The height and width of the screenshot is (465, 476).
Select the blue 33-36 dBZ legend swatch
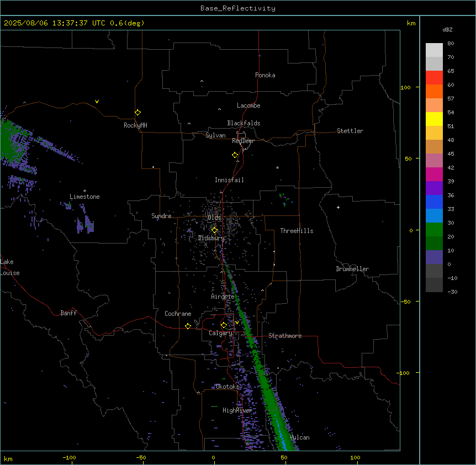(434, 202)
